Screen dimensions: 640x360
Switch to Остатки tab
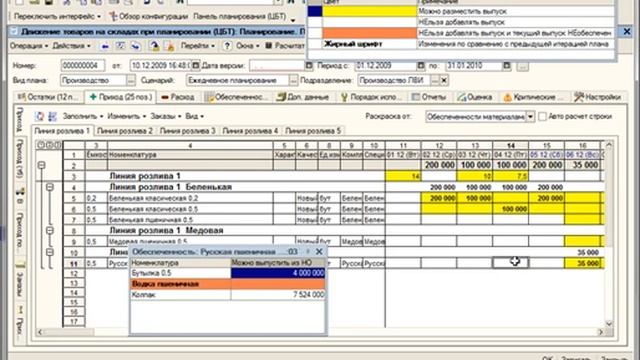tap(48, 97)
